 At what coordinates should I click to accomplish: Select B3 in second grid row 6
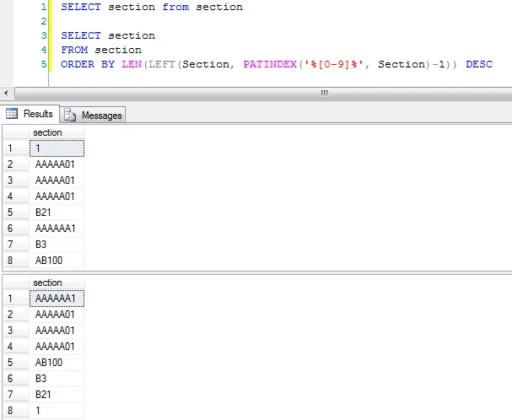[x=57, y=379]
